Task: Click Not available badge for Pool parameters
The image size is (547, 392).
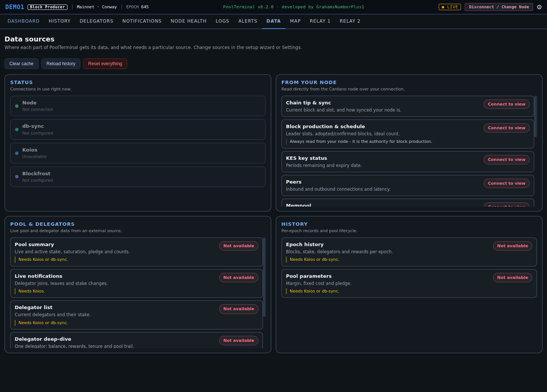Action: pyautogui.click(x=513, y=278)
